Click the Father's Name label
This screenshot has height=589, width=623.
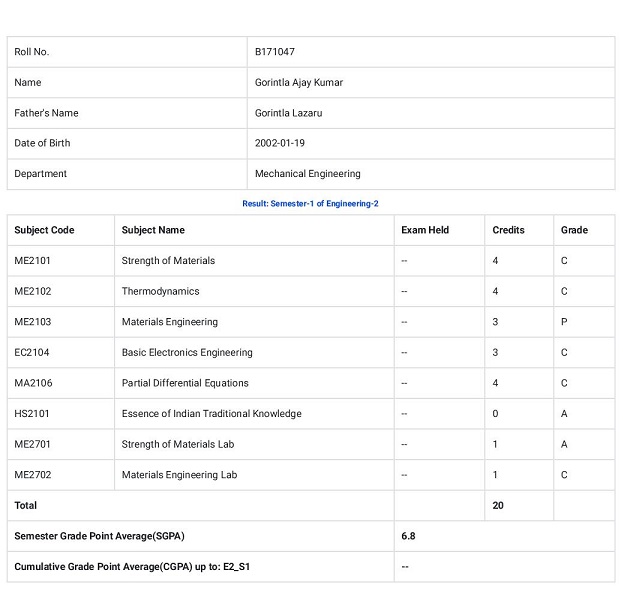pos(46,113)
